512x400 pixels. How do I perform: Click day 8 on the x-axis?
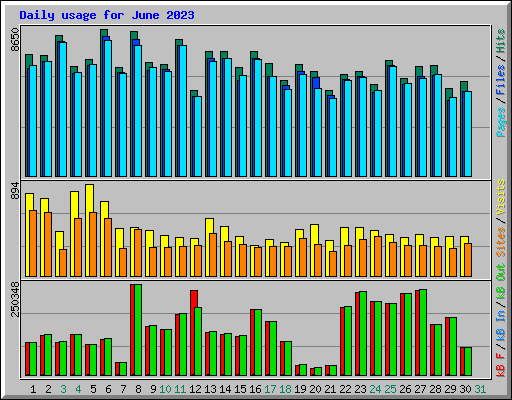point(138,389)
